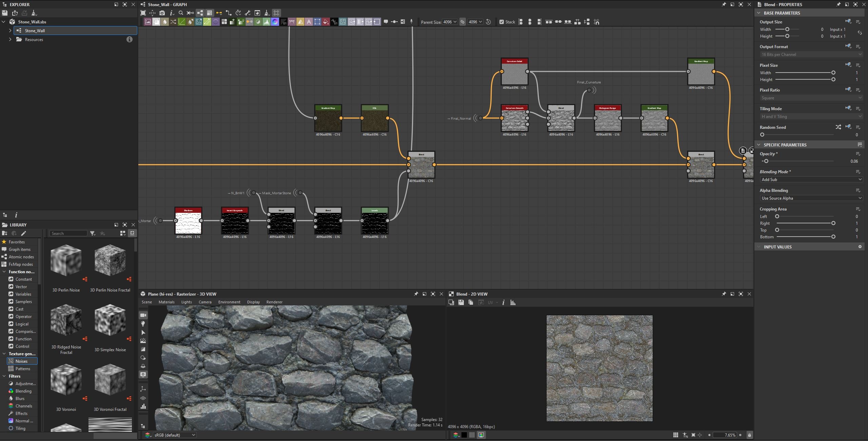Select the Blending filter category in Library
This screenshot has width=868, height=441.
(x=23, y=391)
